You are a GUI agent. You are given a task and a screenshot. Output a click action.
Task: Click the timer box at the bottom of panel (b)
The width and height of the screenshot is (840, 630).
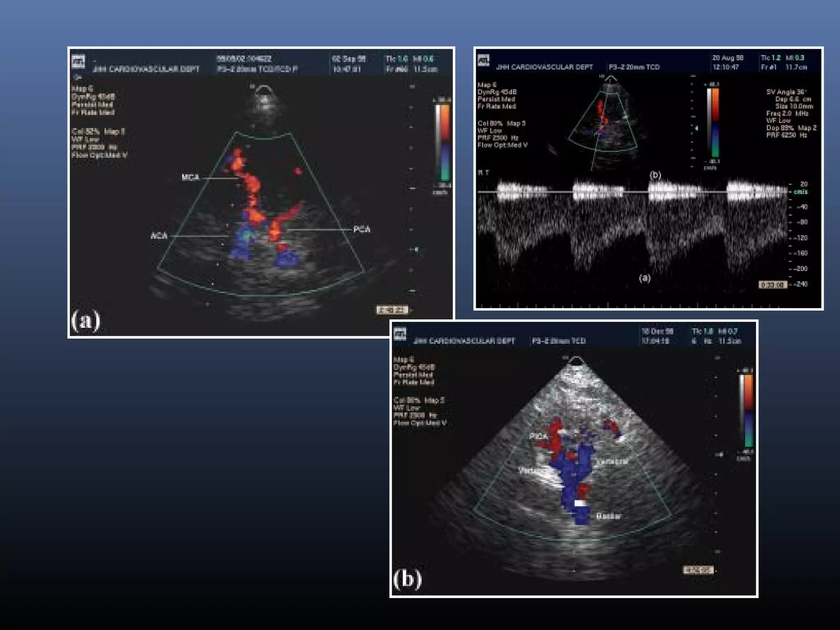(x=698, y=570)
